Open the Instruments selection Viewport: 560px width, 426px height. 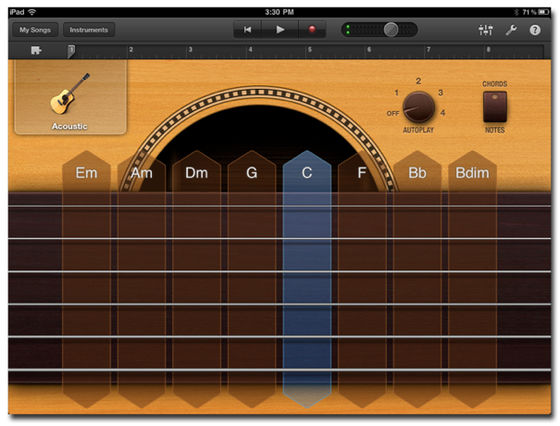click(x=89, y=30)
